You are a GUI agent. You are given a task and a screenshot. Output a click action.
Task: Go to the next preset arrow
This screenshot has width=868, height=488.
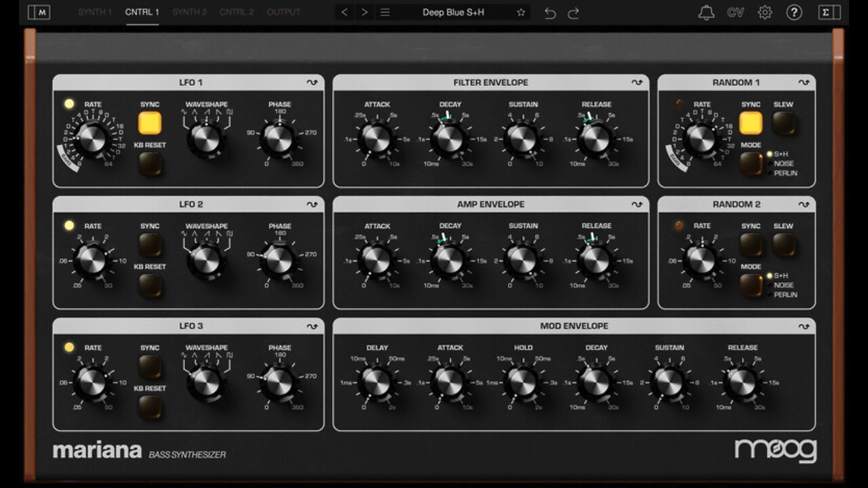[x=365, y=12]
